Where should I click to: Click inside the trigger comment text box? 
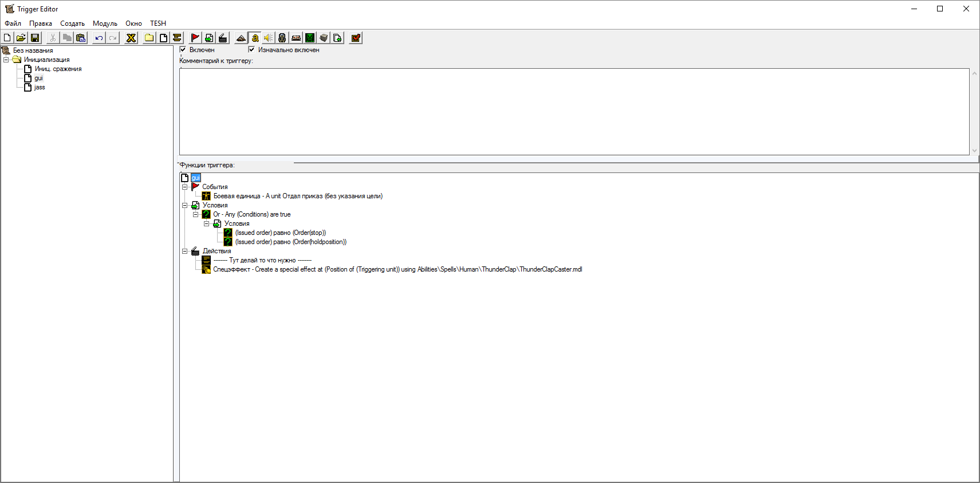[574, 112]
